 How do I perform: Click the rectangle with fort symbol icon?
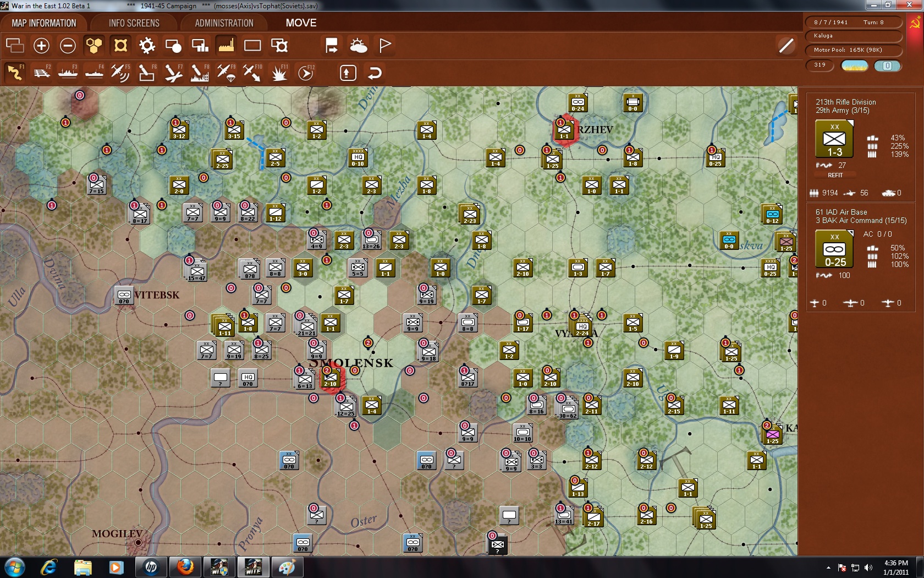click(279, 45)
